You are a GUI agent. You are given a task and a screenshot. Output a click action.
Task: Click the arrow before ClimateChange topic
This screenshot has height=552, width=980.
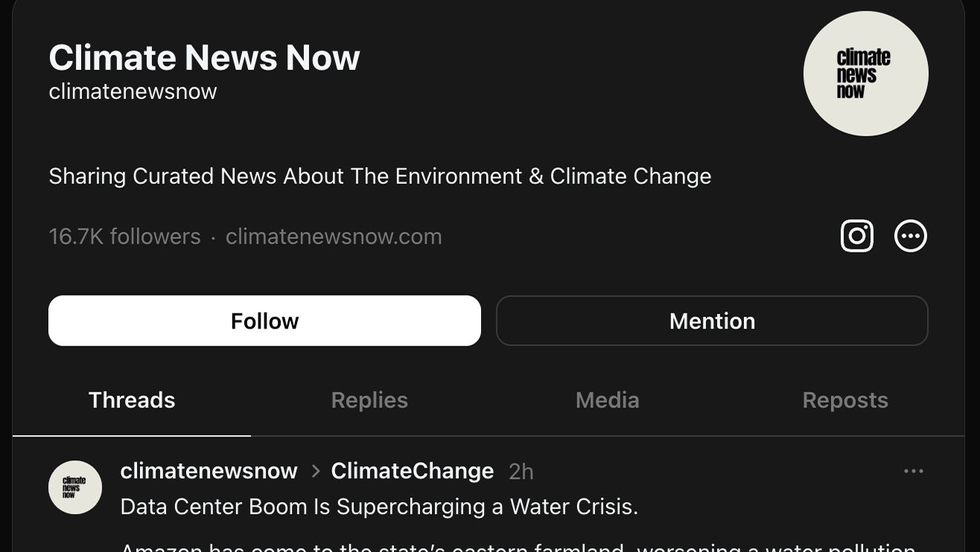pyautogui.click(x=315, y=471)
